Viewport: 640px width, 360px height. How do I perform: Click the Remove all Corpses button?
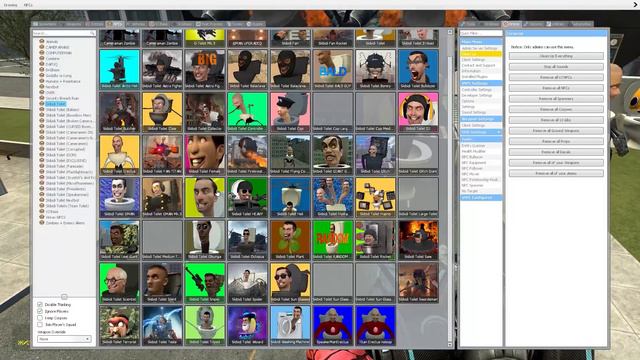click(556, 109)
